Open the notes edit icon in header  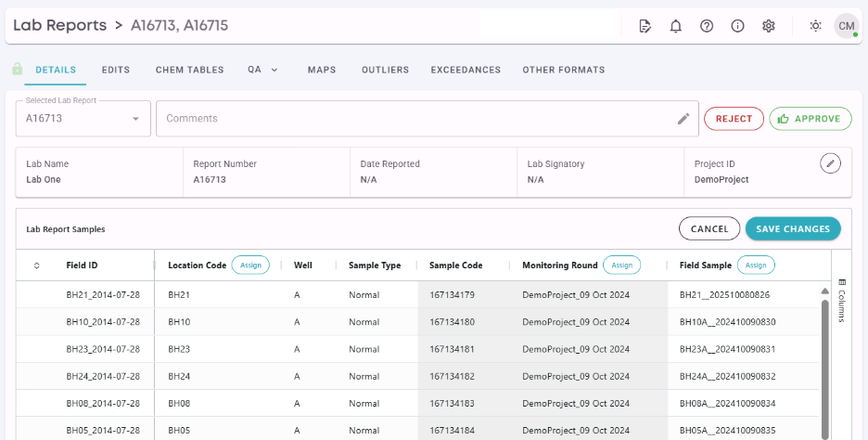645,26
